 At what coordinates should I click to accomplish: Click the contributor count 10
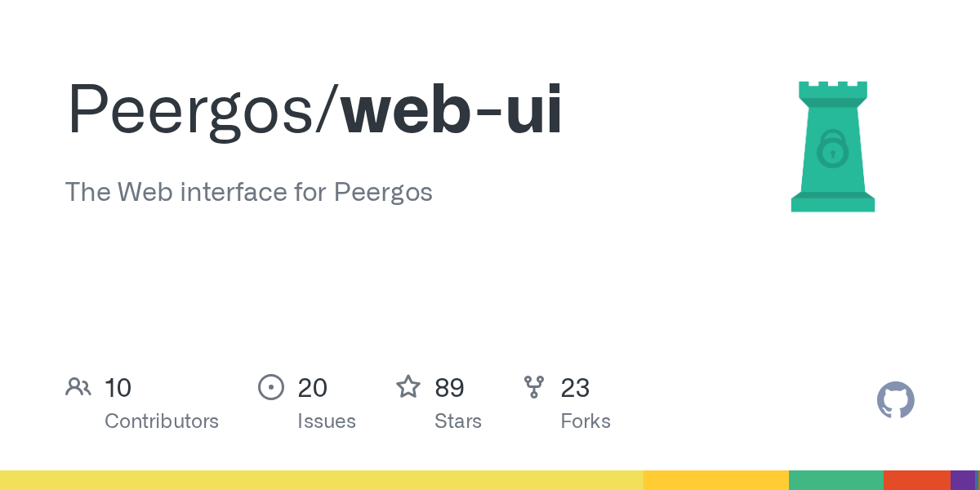coord(118,387)
